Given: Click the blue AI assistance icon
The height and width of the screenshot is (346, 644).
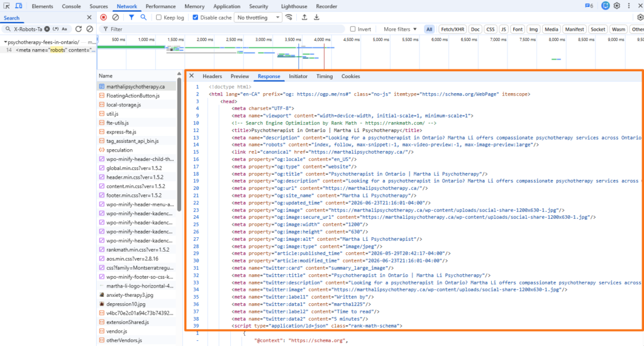Looking at the screenshot, I should point(606,6).
